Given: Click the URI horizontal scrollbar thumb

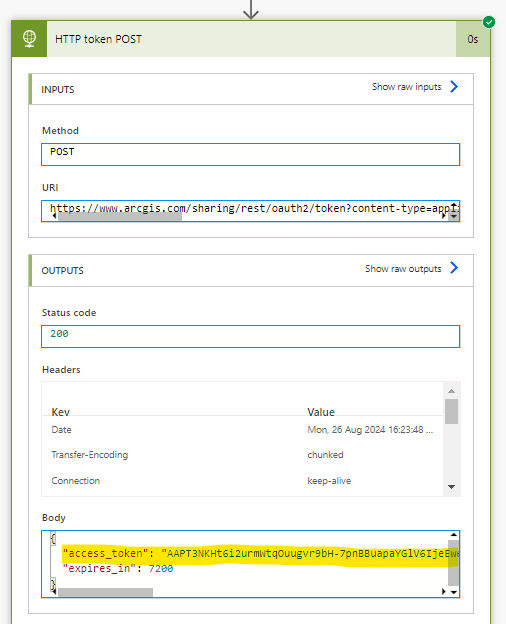Looking at the screenshot, I should [120, 216].
